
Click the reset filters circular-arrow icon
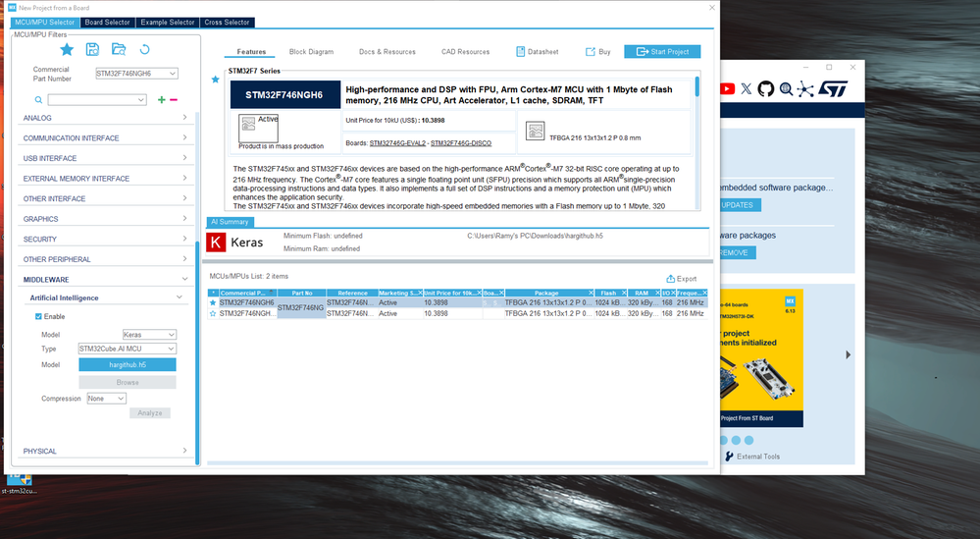(144, 49)
